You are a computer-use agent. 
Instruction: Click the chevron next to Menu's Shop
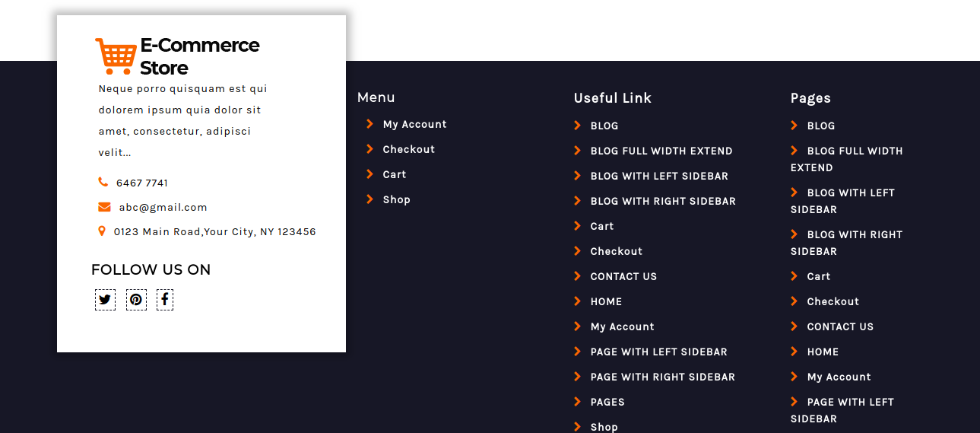click(369, 199)
